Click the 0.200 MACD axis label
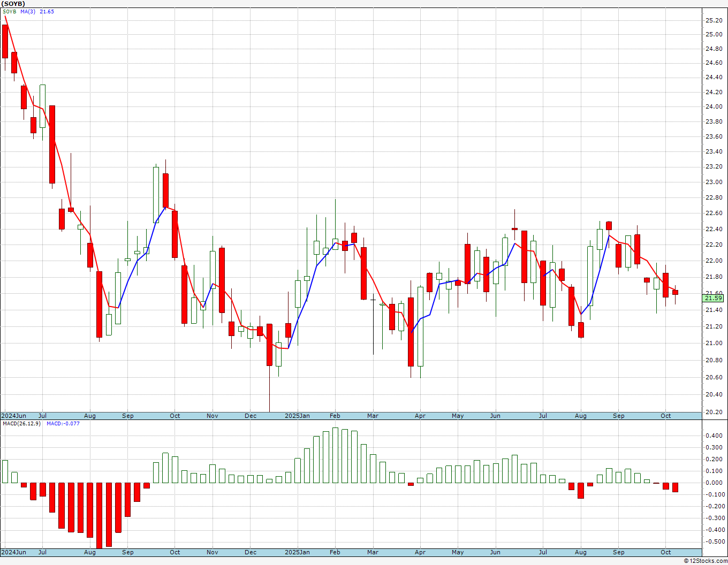The height and width of the screenshot is (565, 728). coord(714,459)
